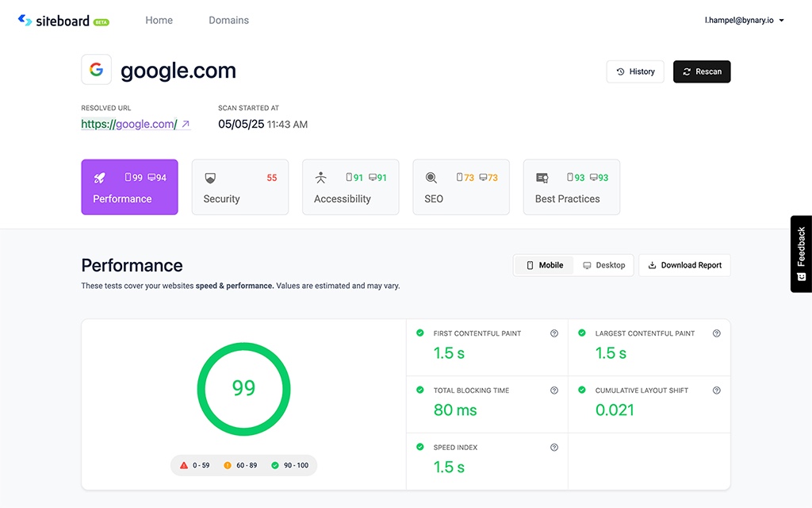Click the BETA badge next to siteboard
The height and width of the screenshot is (508, 812).
101,21
